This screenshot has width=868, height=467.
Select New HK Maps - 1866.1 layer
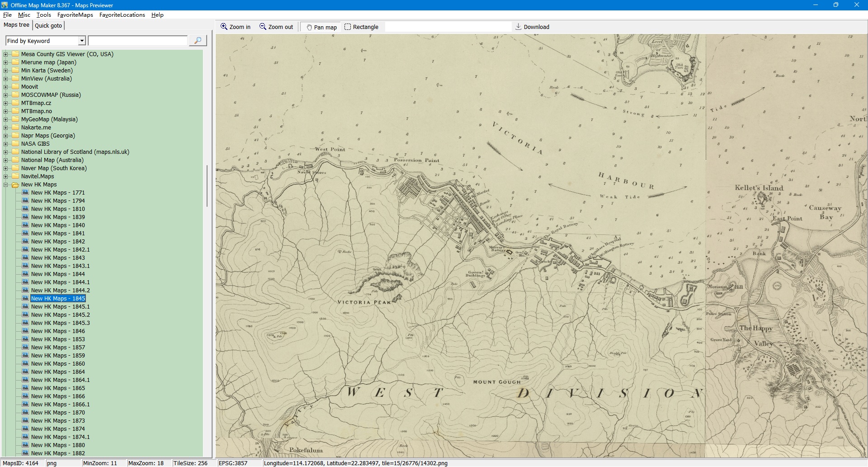click(60, 405)
